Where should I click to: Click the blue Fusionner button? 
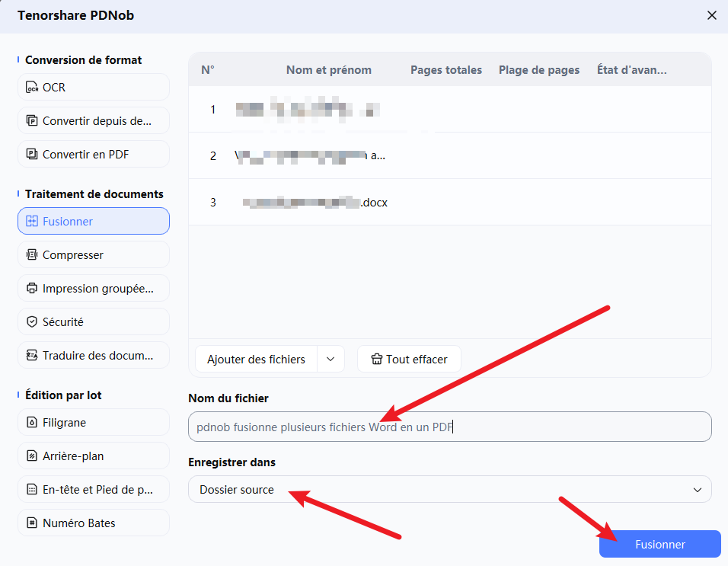[659, 544]
